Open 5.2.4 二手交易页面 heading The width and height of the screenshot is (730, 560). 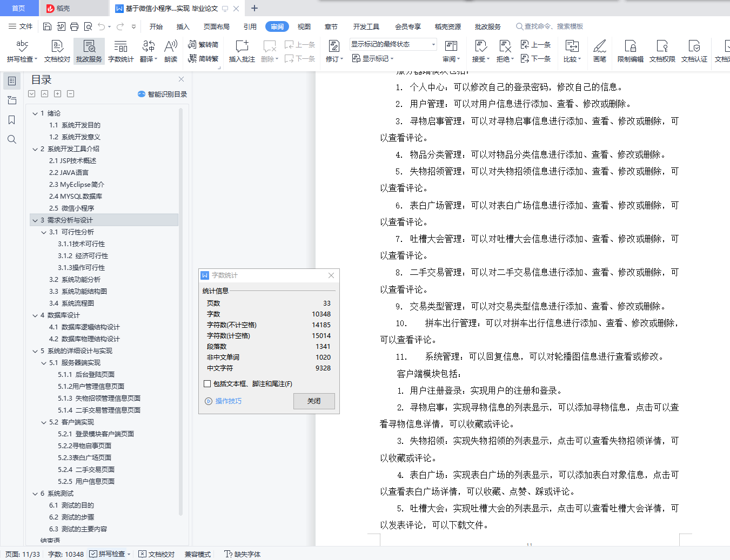pos(86,470)
